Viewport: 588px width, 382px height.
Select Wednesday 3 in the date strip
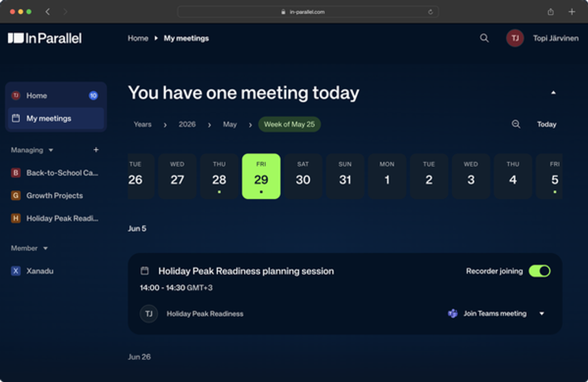point(471,176)
